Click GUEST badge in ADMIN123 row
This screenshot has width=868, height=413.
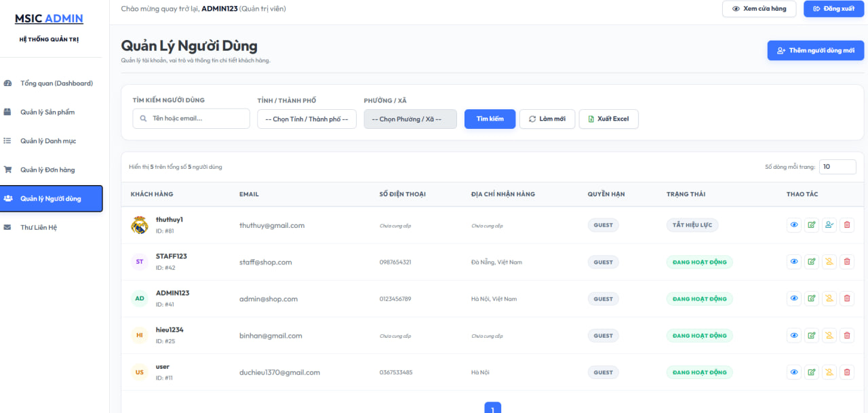[603, 298]
